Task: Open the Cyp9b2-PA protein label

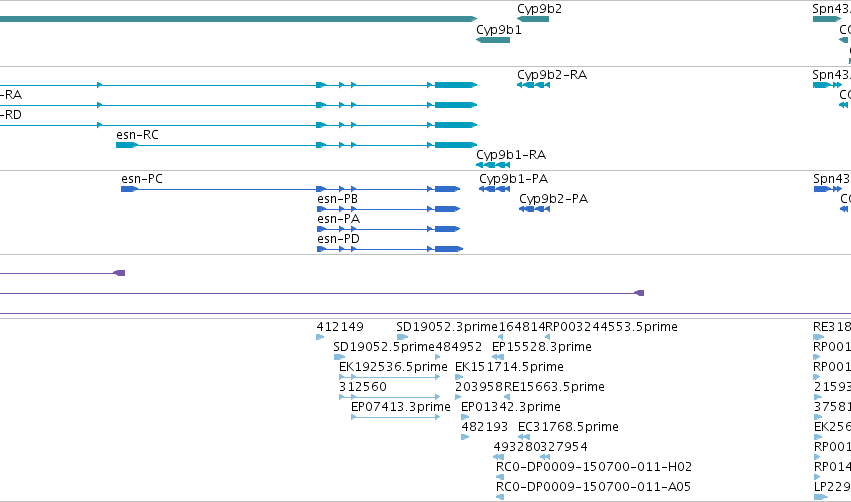Action: [554, 199]
